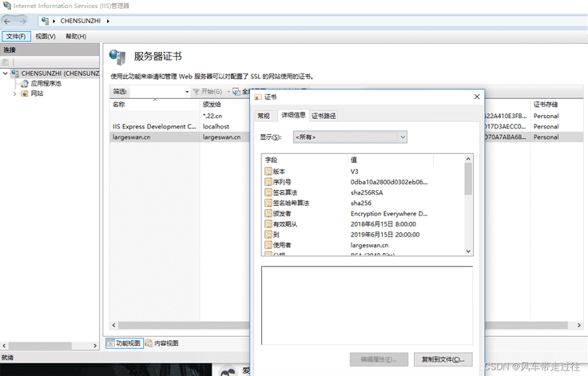Viewport: 588px width, 376px height.
Task: Click the forward navigation arrow
Action: pyautogui.click(x=23, y=21)
